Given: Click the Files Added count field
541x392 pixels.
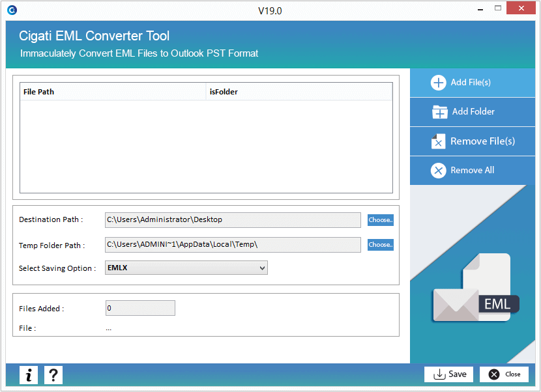Looking at the screenshot, I should (140, 308).
